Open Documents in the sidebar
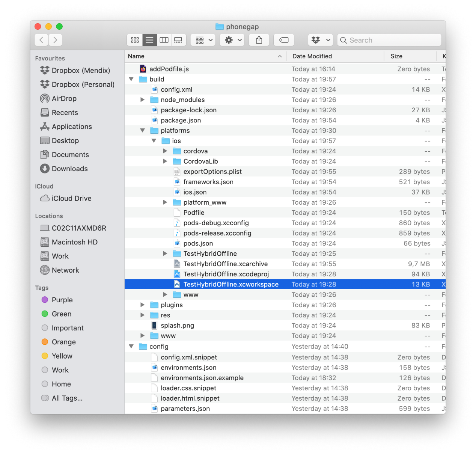 coord(65,155)
